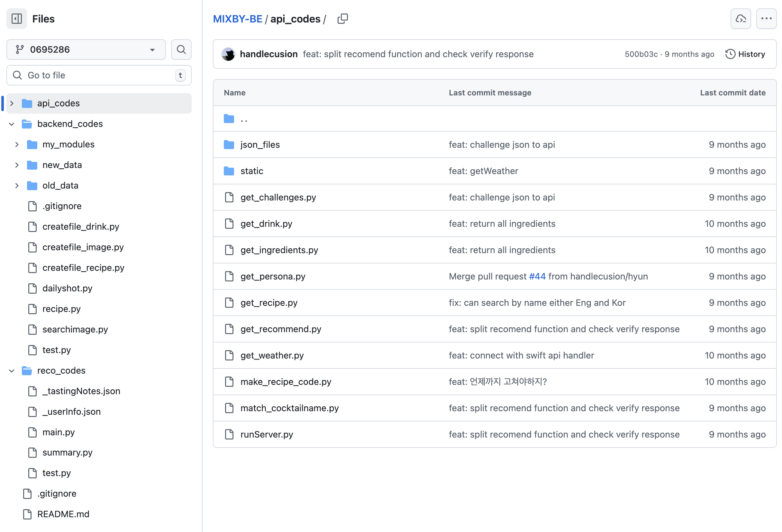Select README.md in the file tree

coord(63,514)
